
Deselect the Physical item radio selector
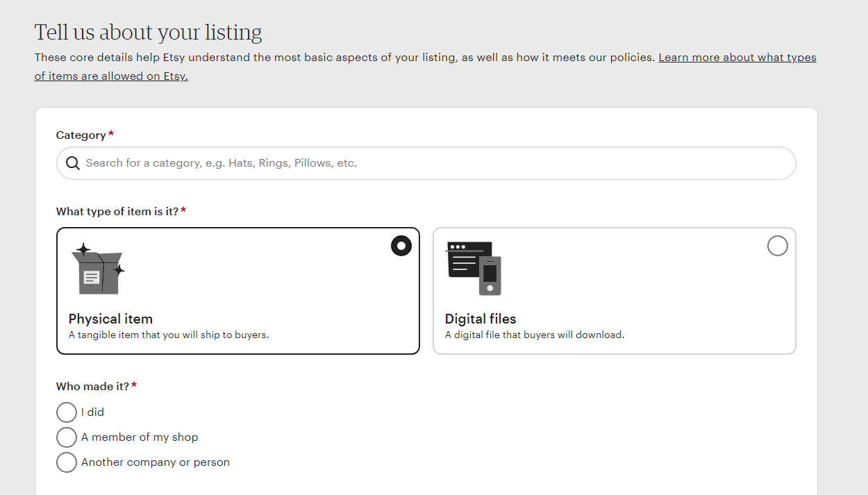coord(401,245)
